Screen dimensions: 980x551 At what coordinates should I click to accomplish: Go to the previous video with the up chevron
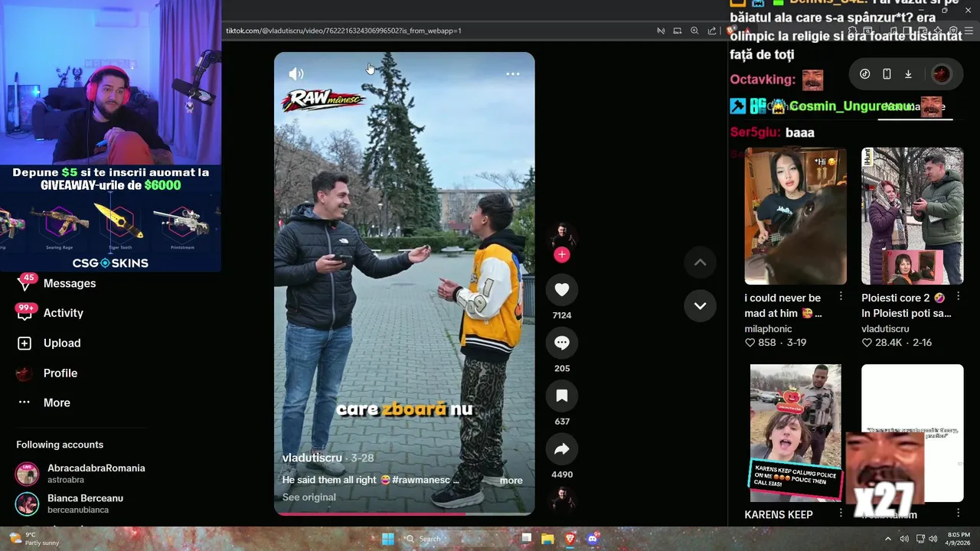coord(700,262)
